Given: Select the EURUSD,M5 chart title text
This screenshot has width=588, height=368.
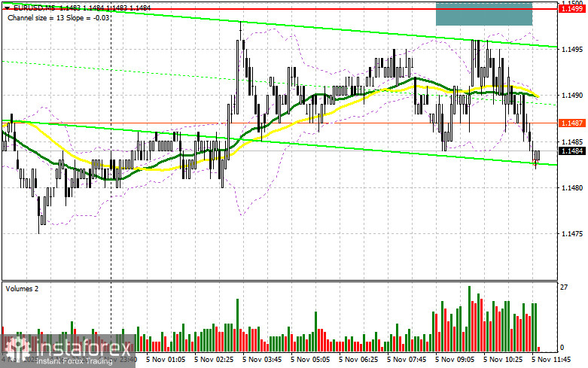Looking at the screenshot, I should tap(34, 8).
